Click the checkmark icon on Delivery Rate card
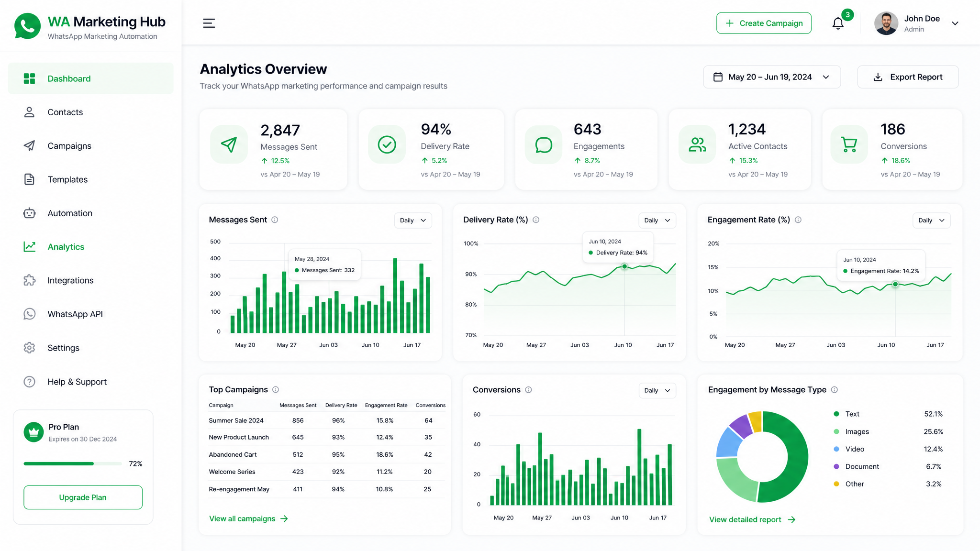The height and width of the screenshot is (551, 980). coord(387,144)
